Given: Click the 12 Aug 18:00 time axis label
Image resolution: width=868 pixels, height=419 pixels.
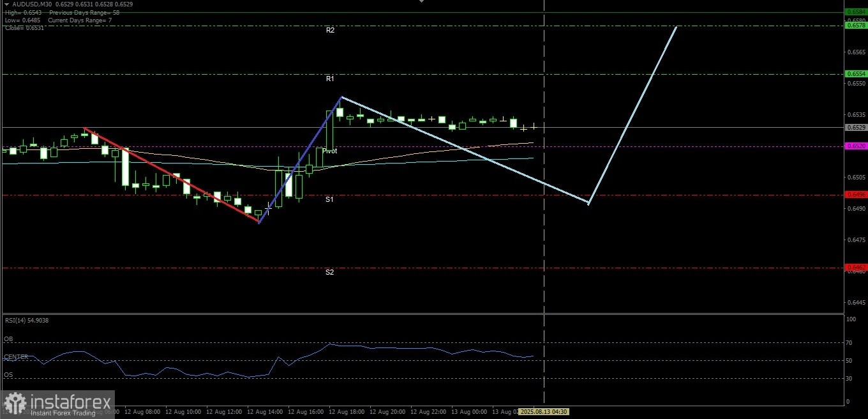Looking at the screenshot, I should coord(345,412).
